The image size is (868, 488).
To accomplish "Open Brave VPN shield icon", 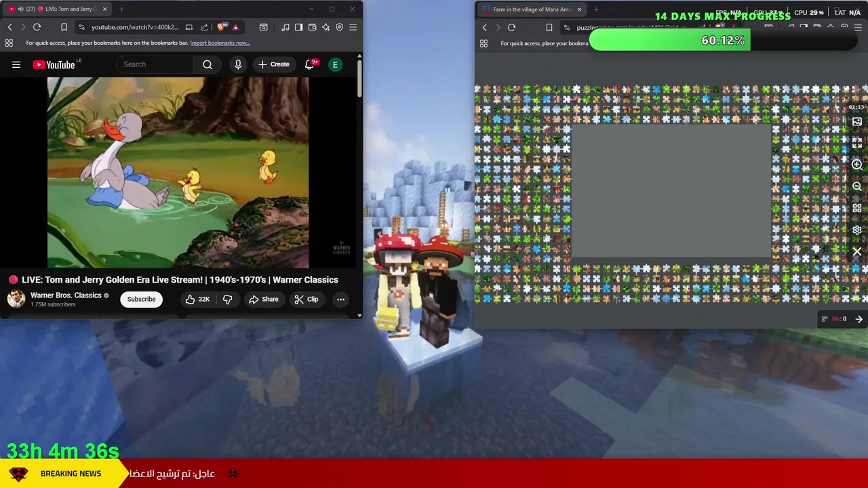I will (x=340, y=27).
